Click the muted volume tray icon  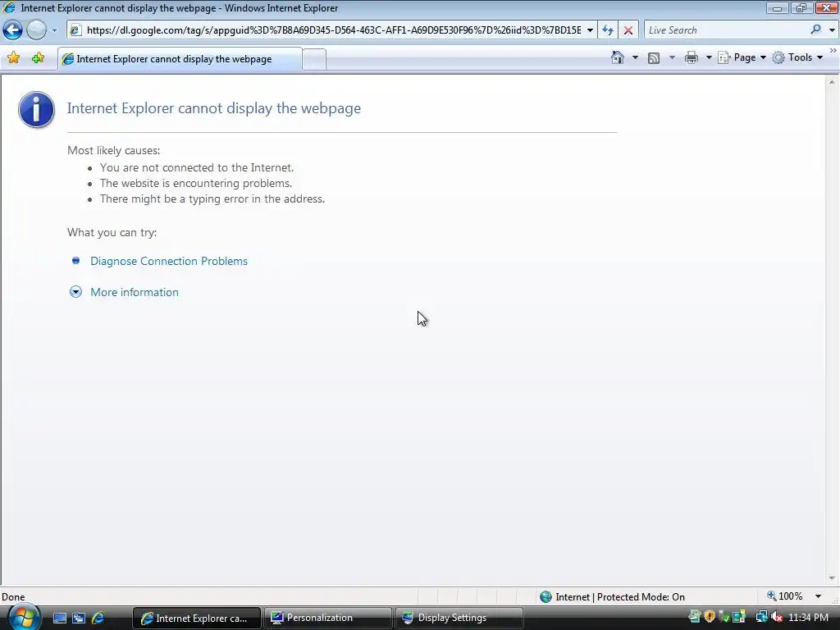[x=777, y=618]
